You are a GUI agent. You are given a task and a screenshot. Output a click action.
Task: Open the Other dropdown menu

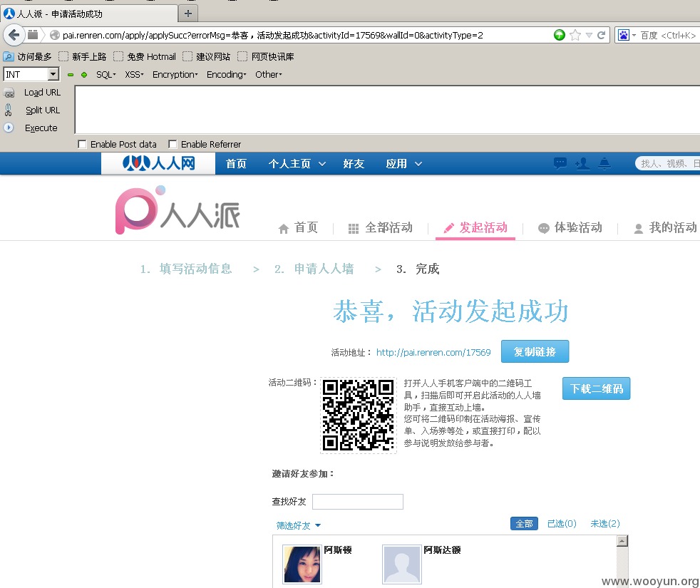[x=268, y=75]
